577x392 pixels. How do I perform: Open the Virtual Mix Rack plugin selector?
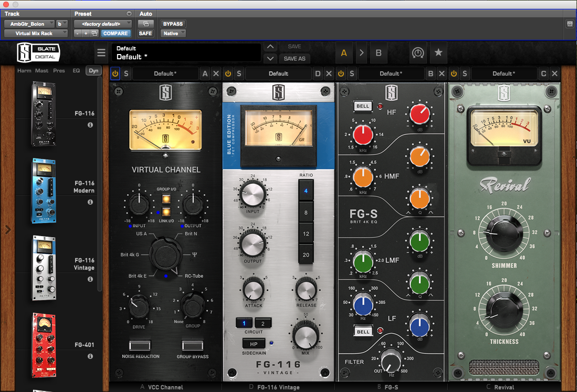click(x=36, y=34)
